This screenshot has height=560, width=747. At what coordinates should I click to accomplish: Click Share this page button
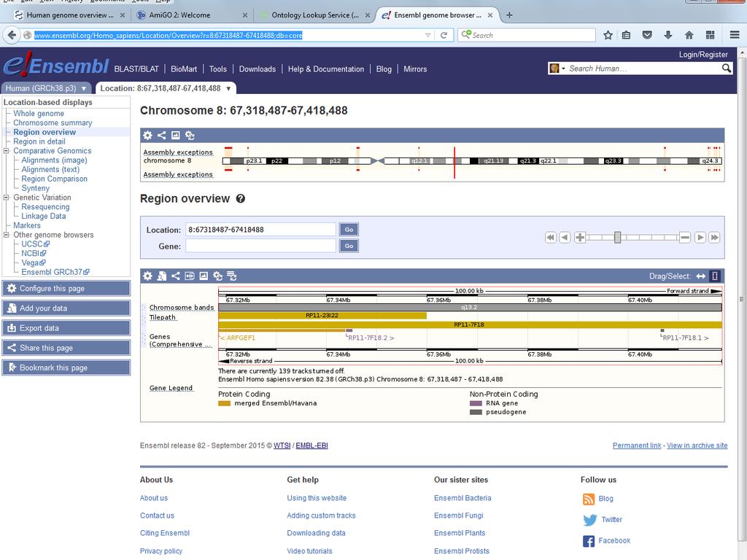click(x=66, y=348)
